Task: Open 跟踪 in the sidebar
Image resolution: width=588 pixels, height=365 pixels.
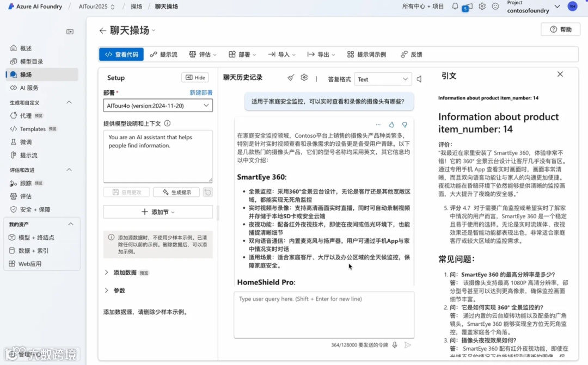Action: point(42,183)
